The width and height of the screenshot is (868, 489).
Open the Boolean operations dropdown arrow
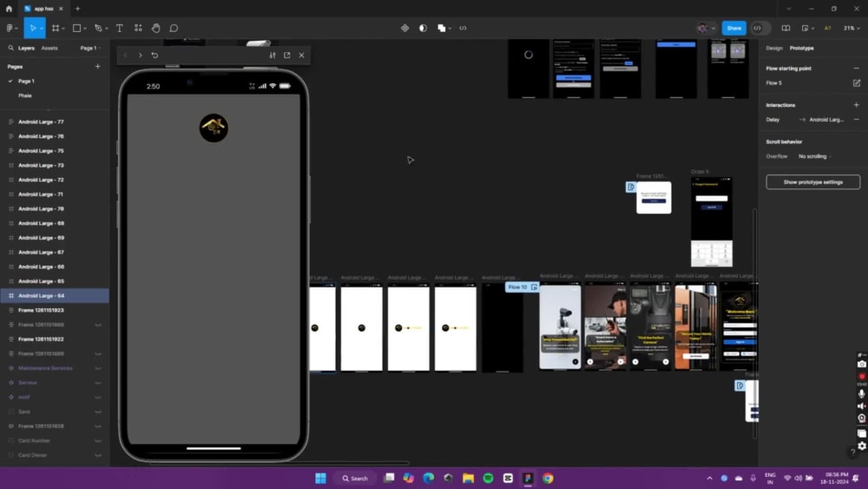pyautogui.click(x=450, y=29)
